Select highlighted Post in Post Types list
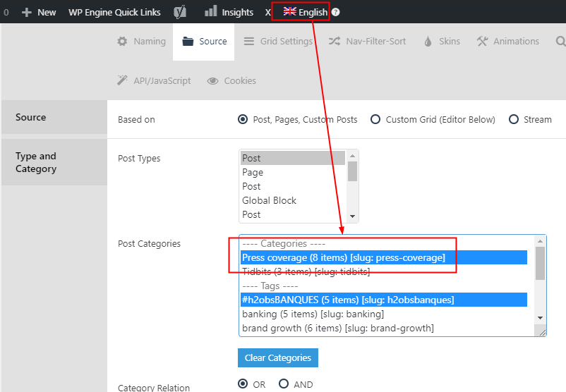The height and width of the screenshot is (392, 566). pyautogui.click(x=293, y=158)
